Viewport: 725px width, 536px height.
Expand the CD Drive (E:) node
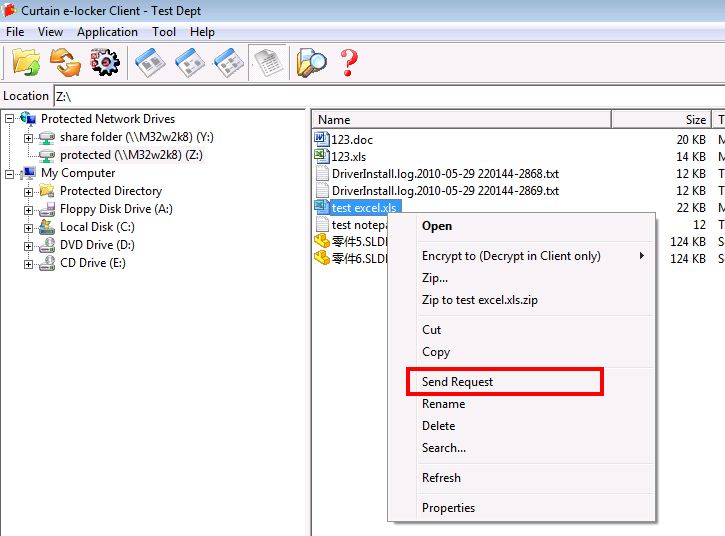pos(29,264)
